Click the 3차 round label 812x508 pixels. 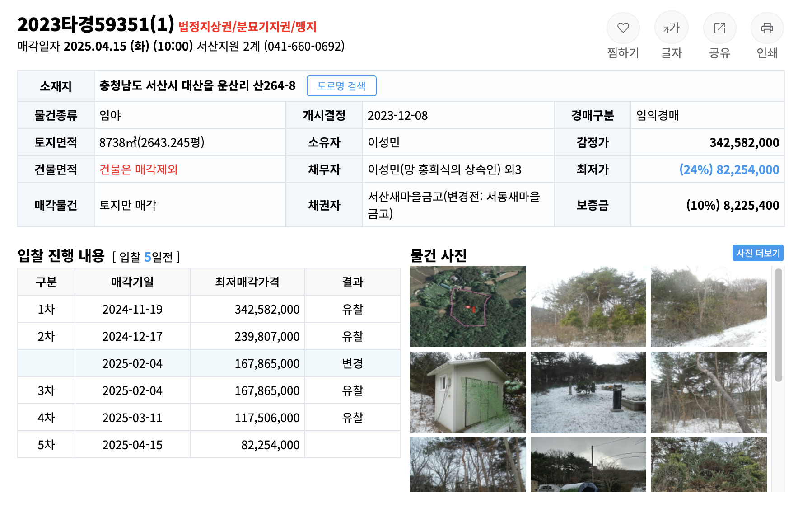tap(46, 391)
